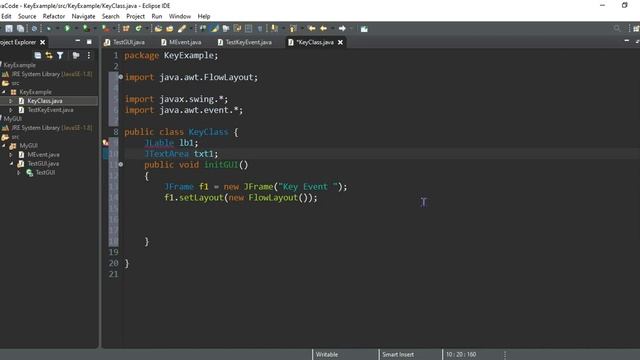Collapse the MyGUI package node

coord(4,145)
